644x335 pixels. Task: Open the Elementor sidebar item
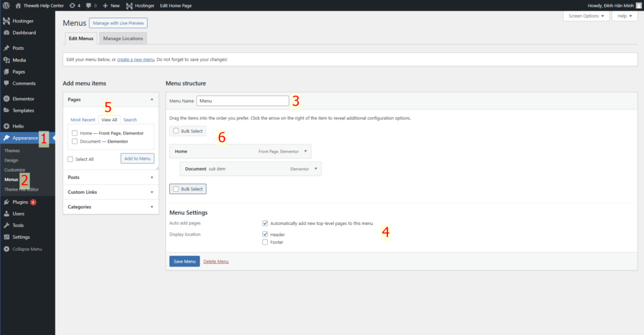coord(23,99)
